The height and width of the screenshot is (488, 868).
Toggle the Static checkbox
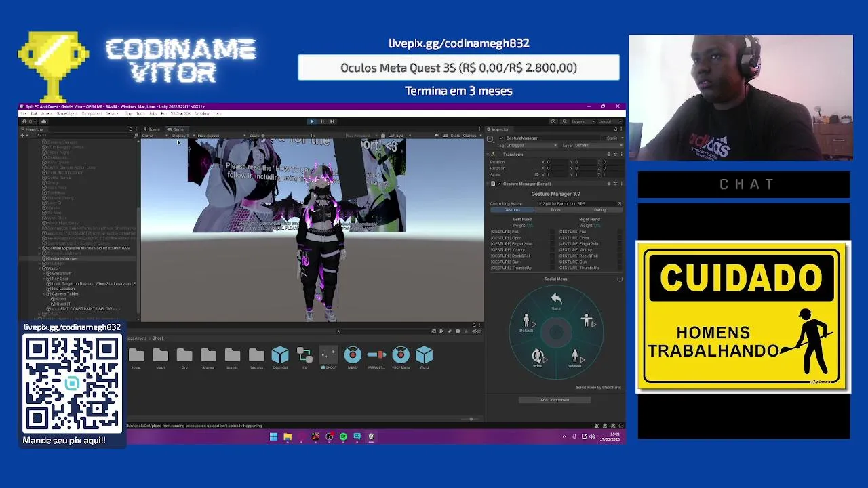[x=602, y=138]
